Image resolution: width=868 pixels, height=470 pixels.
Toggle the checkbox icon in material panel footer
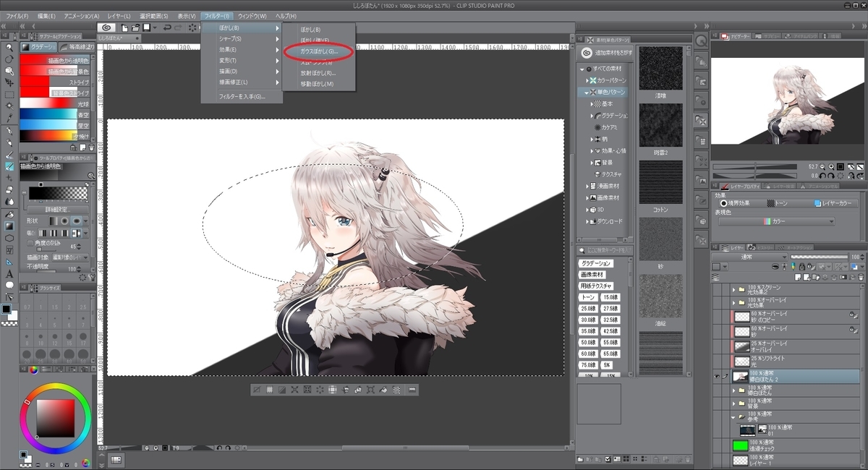click(x=608, y=458)
